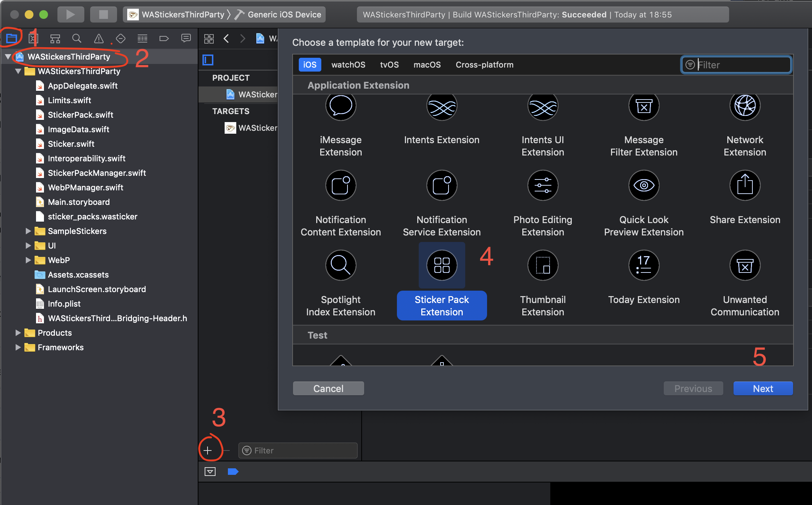Click the Stop button in toolbar
812x505 pixels.
point(103,15)
